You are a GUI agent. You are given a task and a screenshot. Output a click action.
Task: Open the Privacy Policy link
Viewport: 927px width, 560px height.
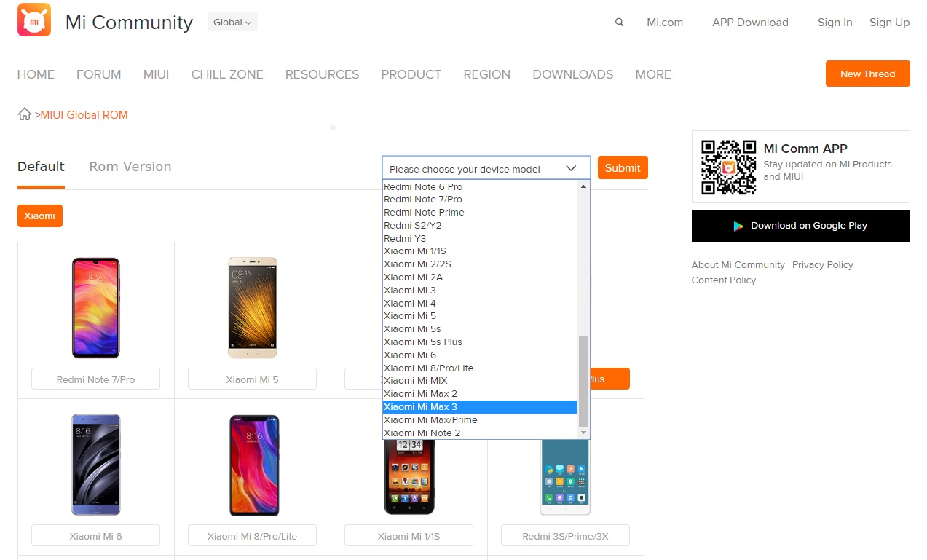point(822,265)
